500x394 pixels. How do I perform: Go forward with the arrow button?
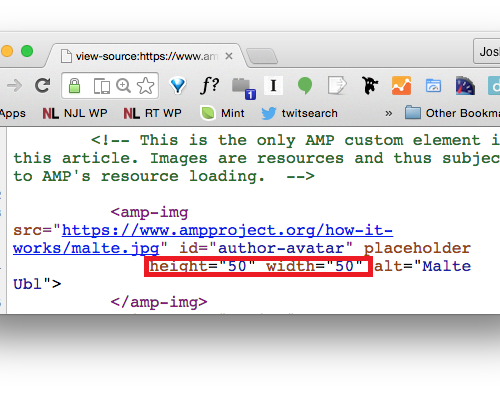click(14, 86)
